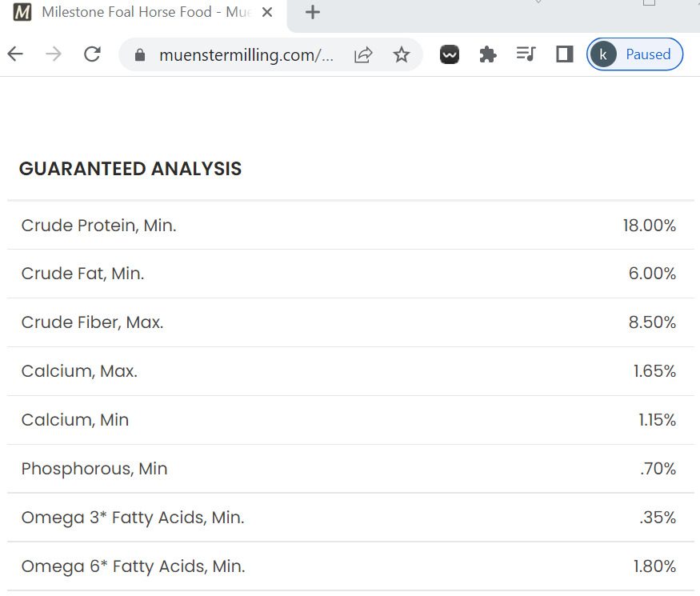
Task: Reload the muenstermilling.com page
Action: (92, 54)
